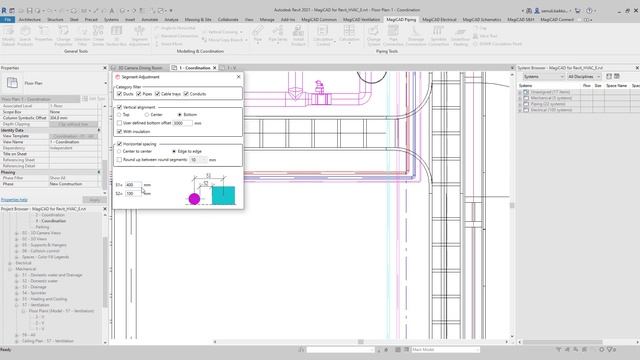Switch to the 3D Camera Dining Room view tab

[x=140, y=68]
